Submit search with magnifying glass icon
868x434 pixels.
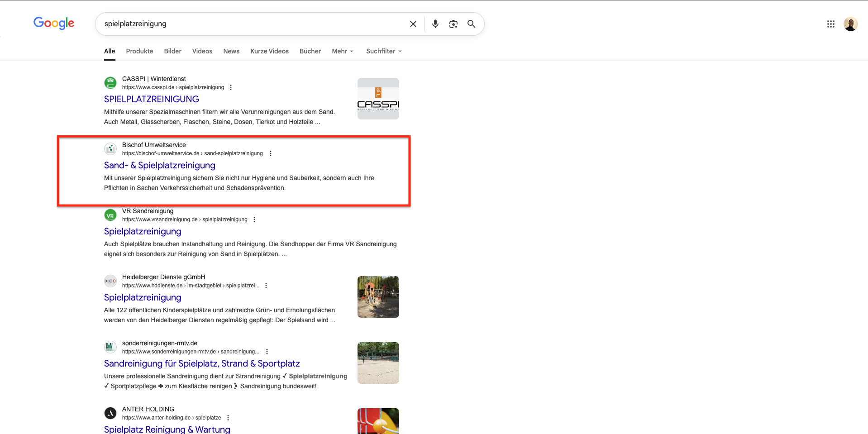click(471, 24)
